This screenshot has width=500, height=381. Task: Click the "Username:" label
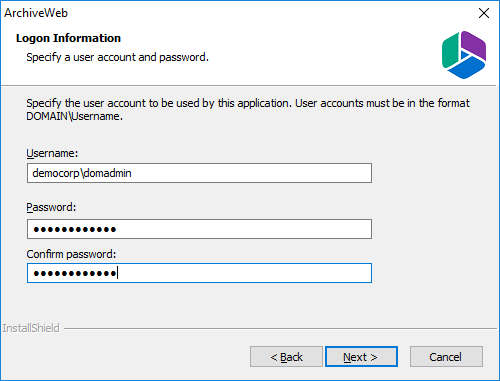(52, 153)
